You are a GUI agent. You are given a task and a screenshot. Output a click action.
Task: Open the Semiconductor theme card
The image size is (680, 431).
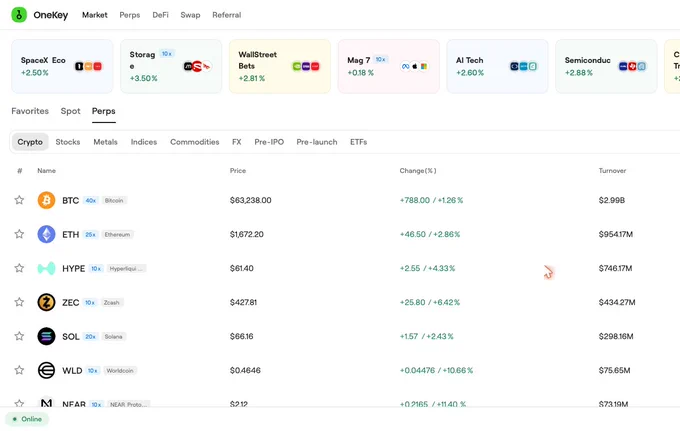click(606, 66)
